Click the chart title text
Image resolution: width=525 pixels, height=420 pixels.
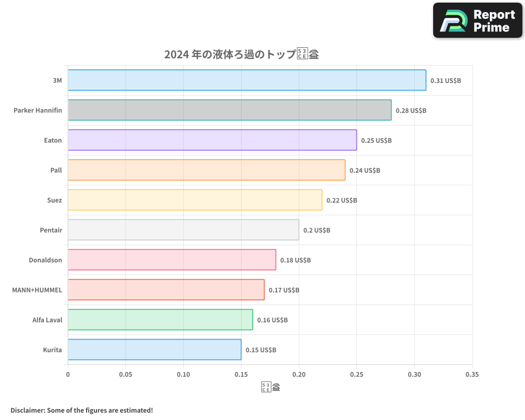click(x=241, y=54)
